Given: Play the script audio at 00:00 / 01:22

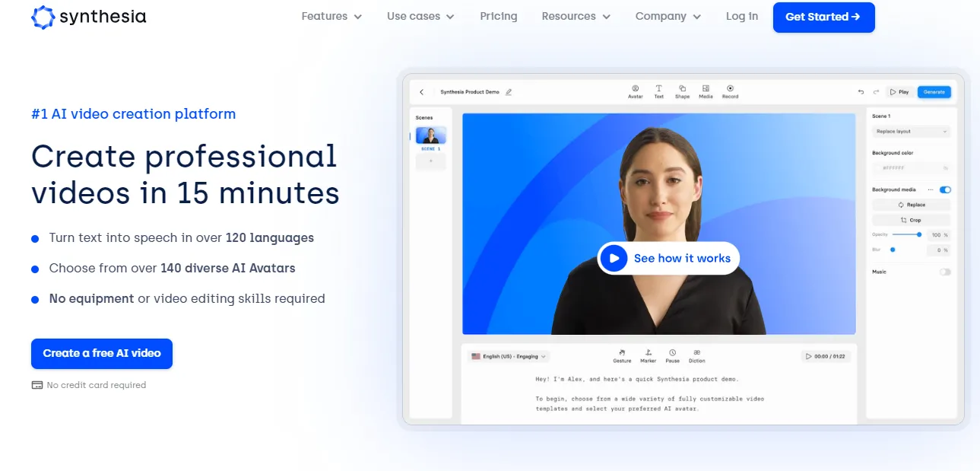Looking at the screenshot, I should [x=825, y=356].
